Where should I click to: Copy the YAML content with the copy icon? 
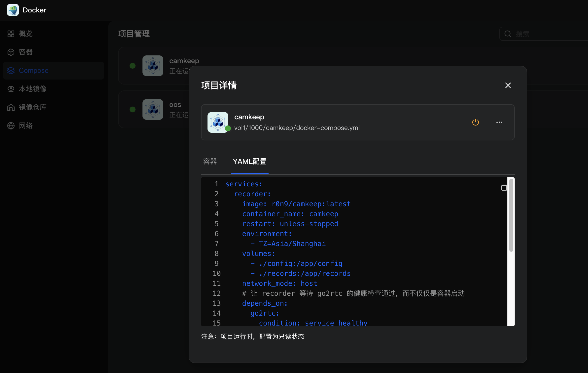504,187
